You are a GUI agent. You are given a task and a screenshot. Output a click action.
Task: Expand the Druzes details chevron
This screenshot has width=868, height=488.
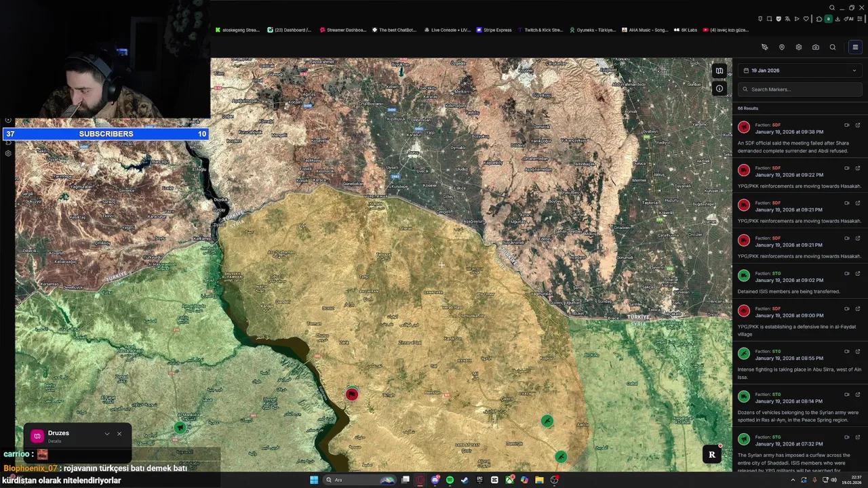(x=106, y=434)
